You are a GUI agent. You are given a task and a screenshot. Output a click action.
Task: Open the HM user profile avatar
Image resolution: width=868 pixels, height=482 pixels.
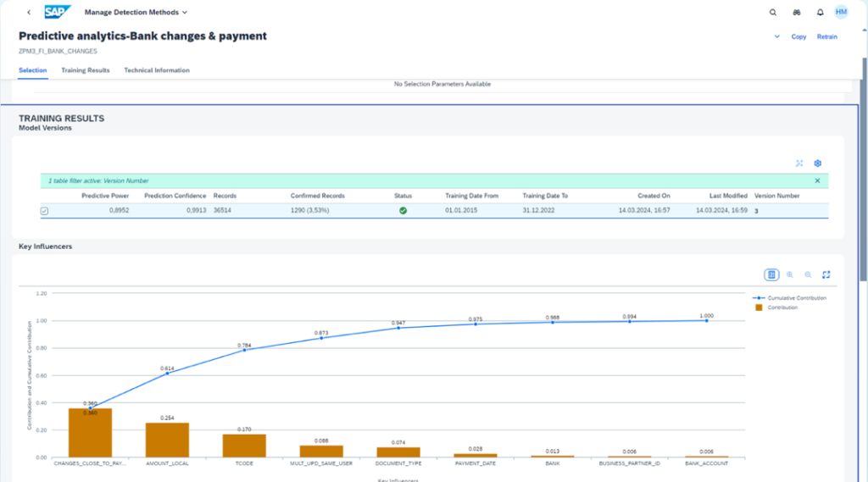[x=841, y=12]
